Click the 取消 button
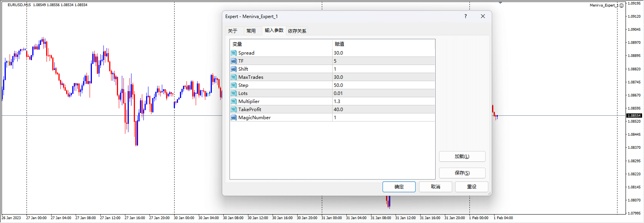 (435, 187)
